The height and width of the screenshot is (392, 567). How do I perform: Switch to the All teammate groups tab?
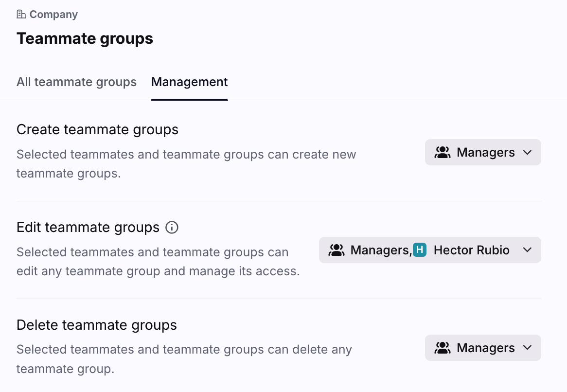(x=76, y=82)
